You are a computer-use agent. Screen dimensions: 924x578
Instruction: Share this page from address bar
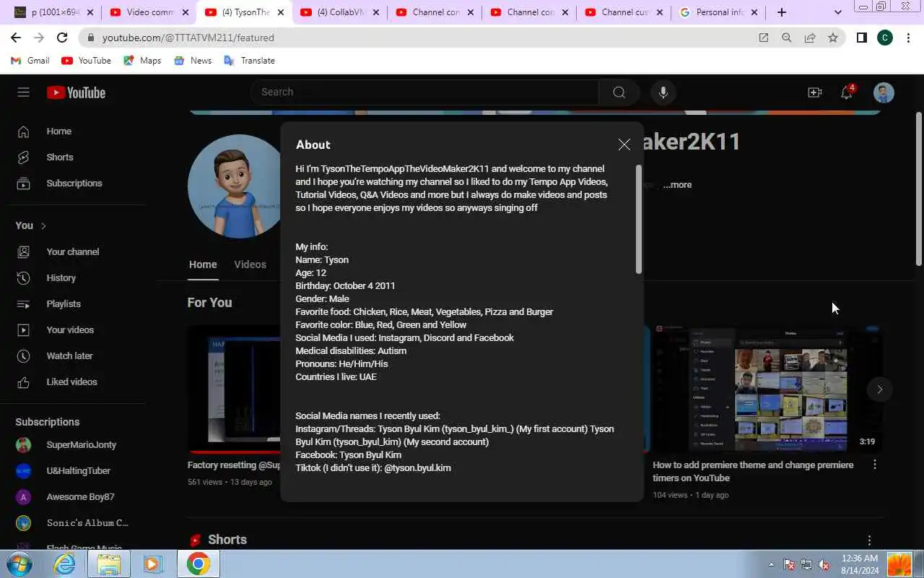click(x=810, y=38)
